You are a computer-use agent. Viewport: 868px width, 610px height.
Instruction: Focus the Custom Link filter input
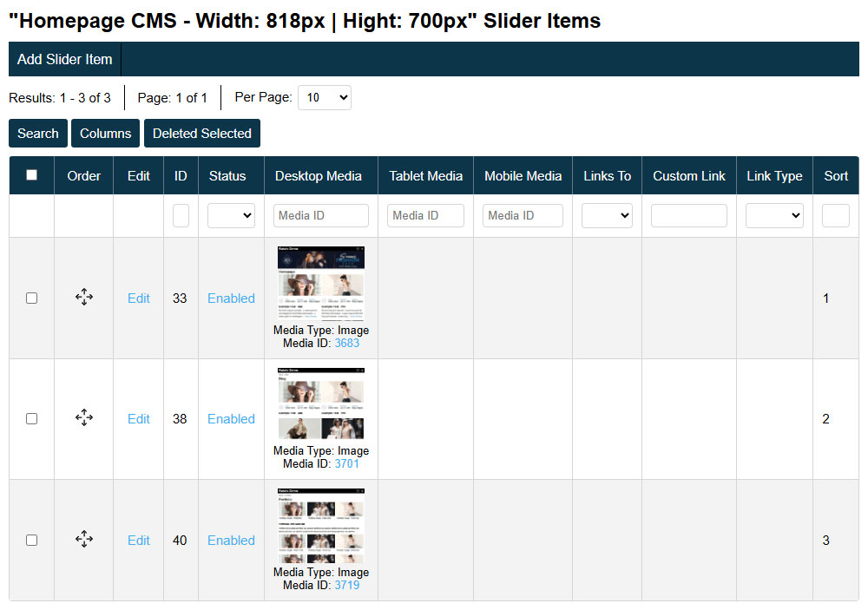pos(688,215)
